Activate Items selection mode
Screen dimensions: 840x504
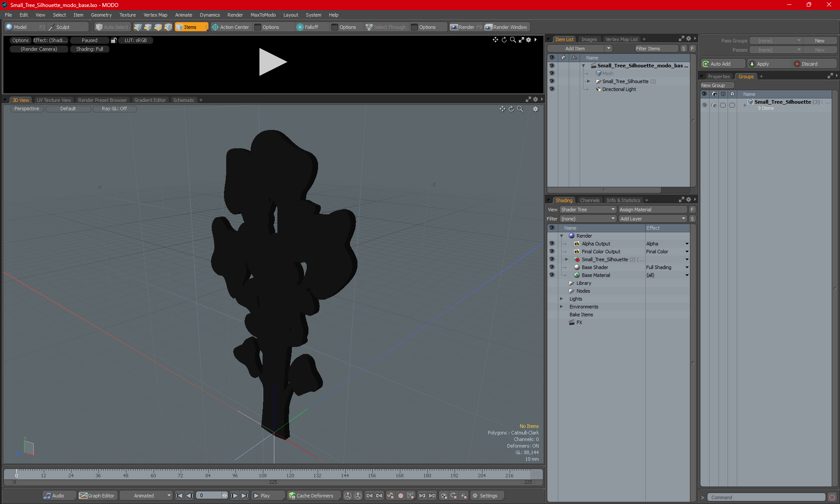coord(191,27)
